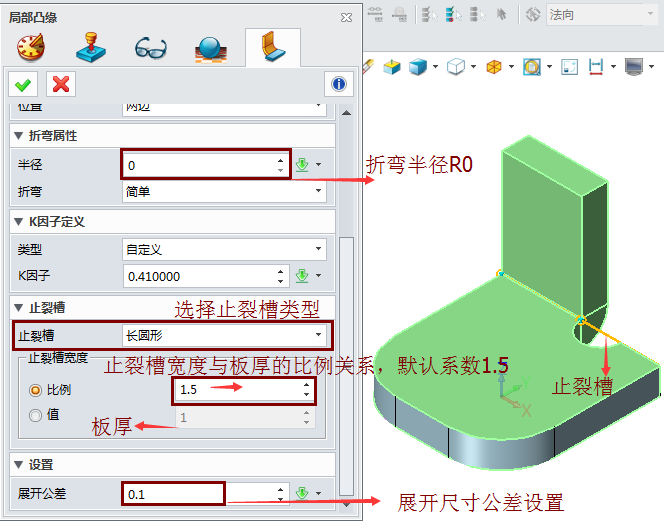Click the pencil icon at toolbar edge

coord(368,66)
